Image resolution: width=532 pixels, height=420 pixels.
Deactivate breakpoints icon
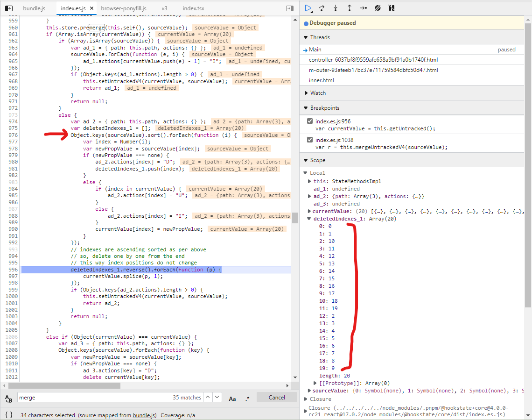pyautogui.click(x=378, y=8)
